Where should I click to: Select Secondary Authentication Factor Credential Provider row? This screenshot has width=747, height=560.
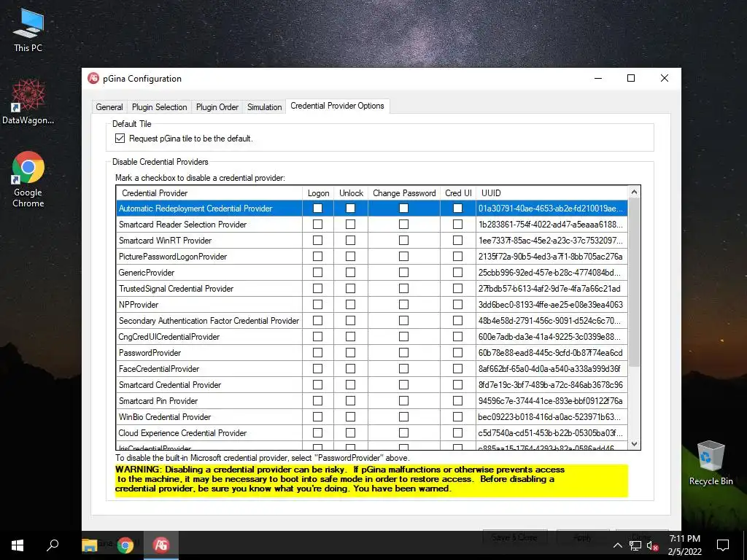coord(372,321)
